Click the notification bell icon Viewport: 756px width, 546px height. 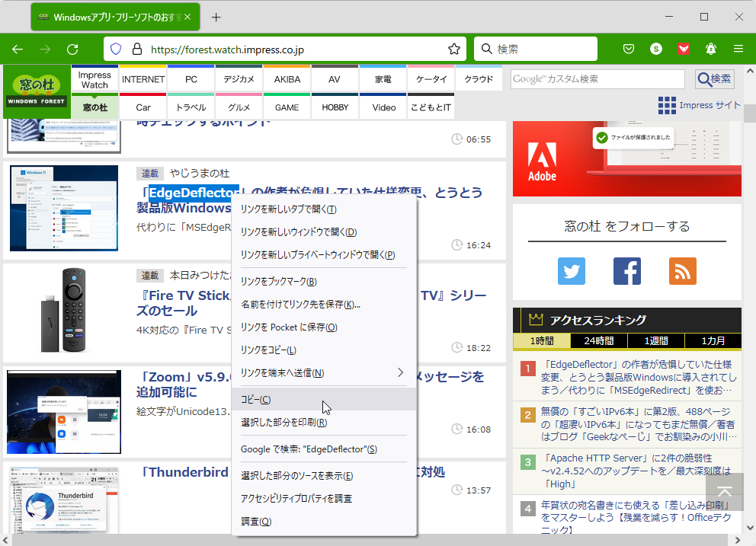click(710, 48)
